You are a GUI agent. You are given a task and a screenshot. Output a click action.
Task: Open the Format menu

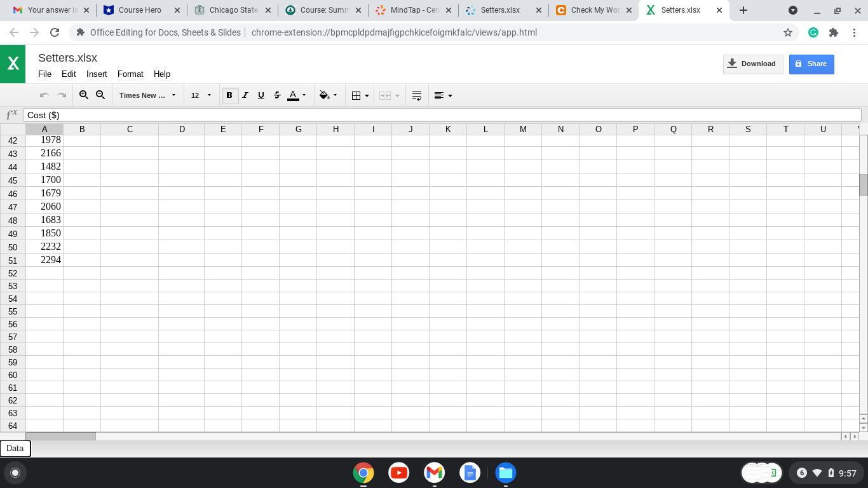pyautogui.click(x=130, y=74)
